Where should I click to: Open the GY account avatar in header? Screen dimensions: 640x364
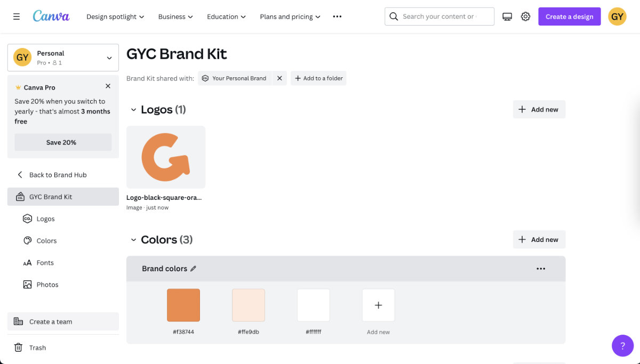(617, 17)
